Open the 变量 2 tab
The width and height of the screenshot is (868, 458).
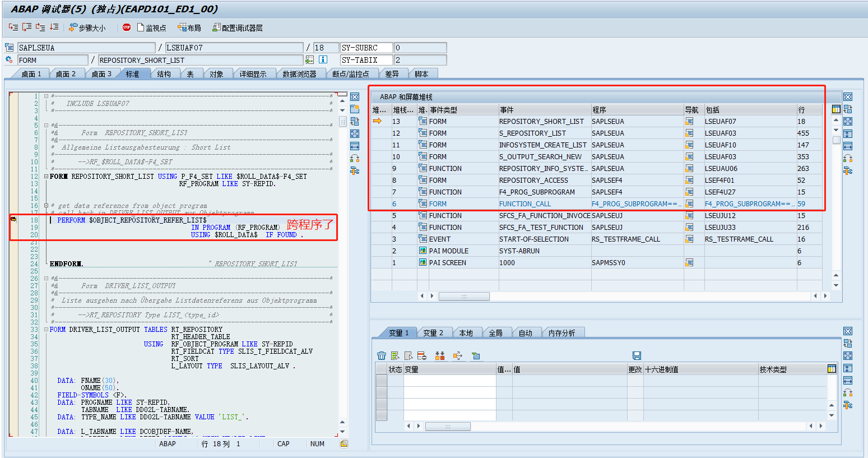[434, 332]
